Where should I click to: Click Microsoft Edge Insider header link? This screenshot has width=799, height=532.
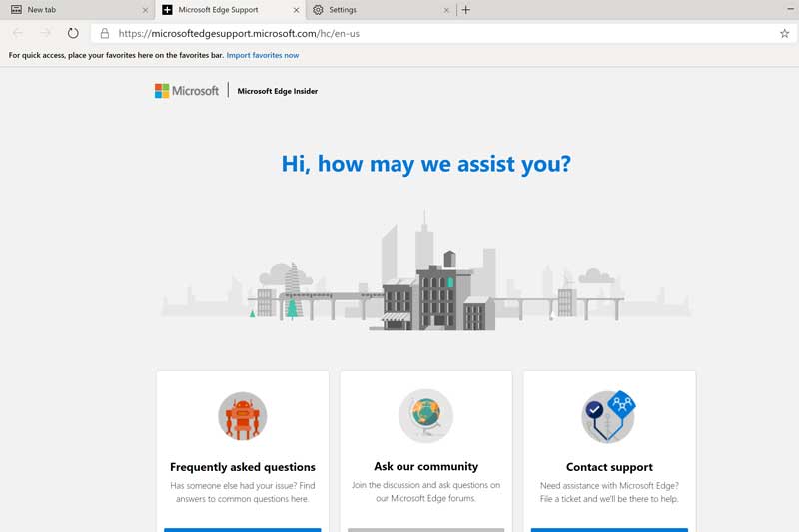click(278, 91)
